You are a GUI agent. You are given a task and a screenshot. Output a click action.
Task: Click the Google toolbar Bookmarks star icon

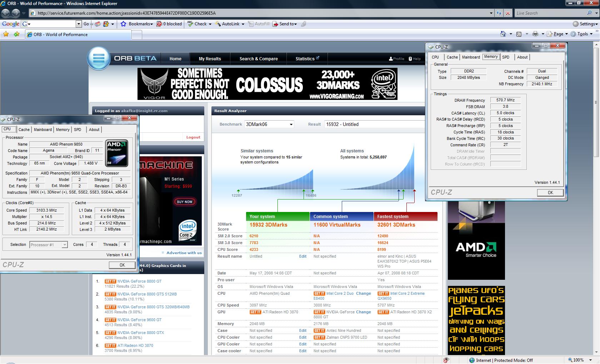[124, 24]
